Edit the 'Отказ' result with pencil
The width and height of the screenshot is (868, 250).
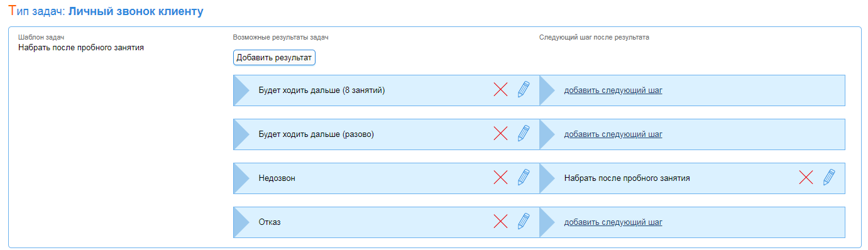click(524, 222)
